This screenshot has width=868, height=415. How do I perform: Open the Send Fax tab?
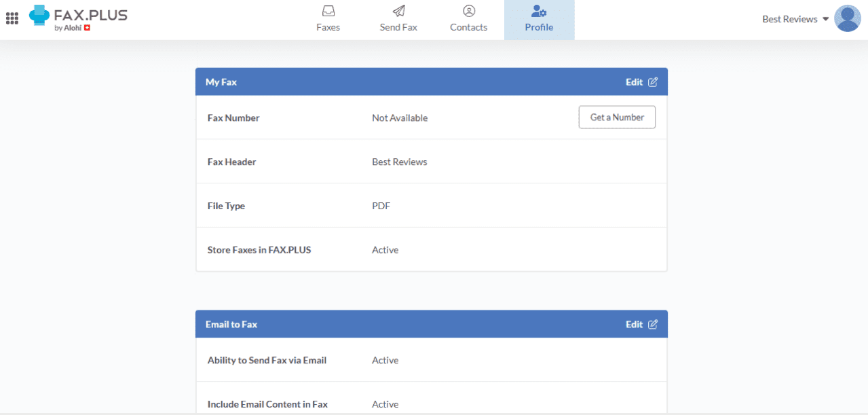(398, 18)
